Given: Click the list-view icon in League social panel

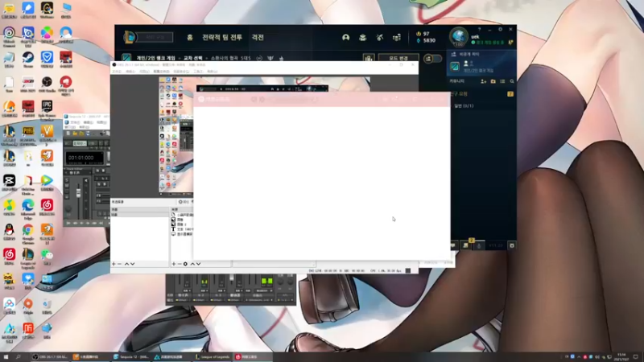Looking at the screenshot, I should click(x=502, y=81).
